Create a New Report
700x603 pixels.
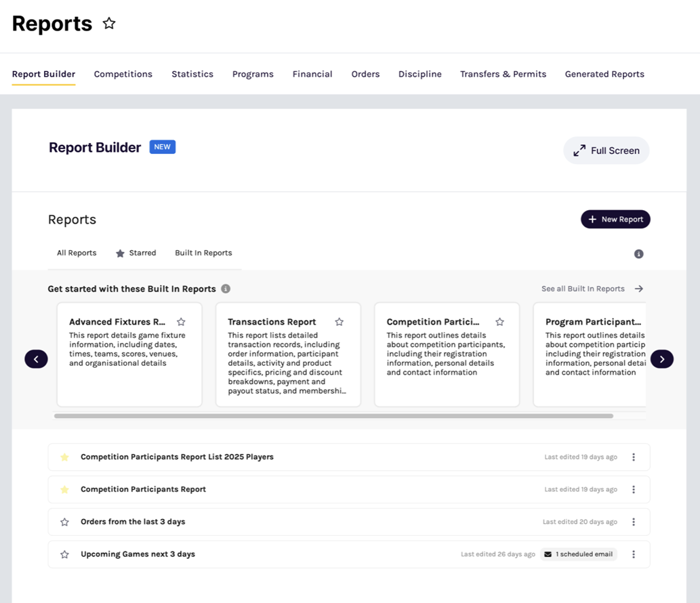tap(615, 220)
